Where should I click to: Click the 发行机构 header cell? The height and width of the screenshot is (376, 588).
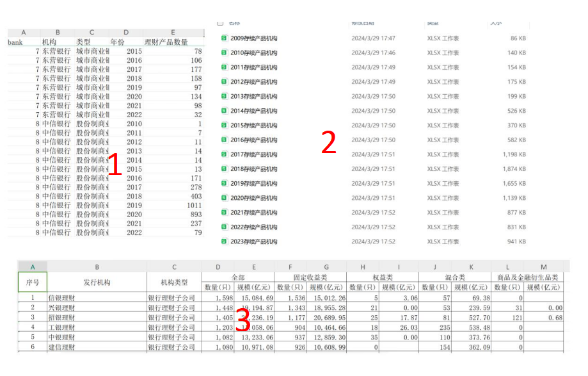click(97, 282)
